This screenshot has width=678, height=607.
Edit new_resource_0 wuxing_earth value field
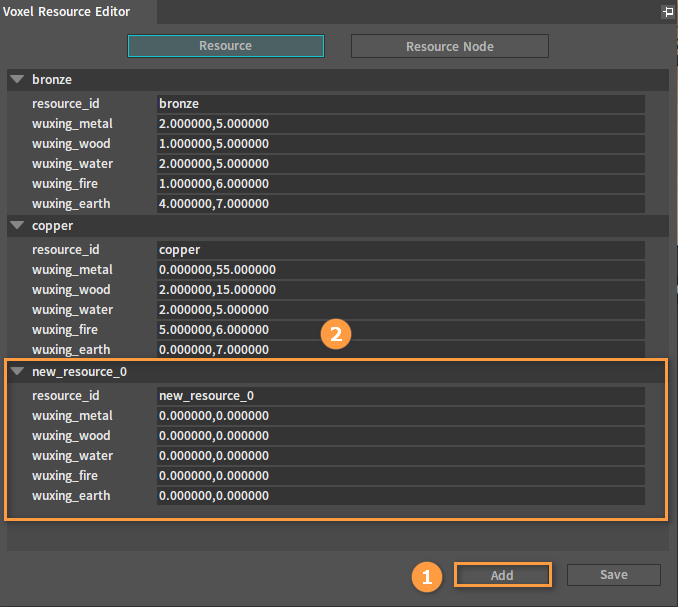coord(401,496)
